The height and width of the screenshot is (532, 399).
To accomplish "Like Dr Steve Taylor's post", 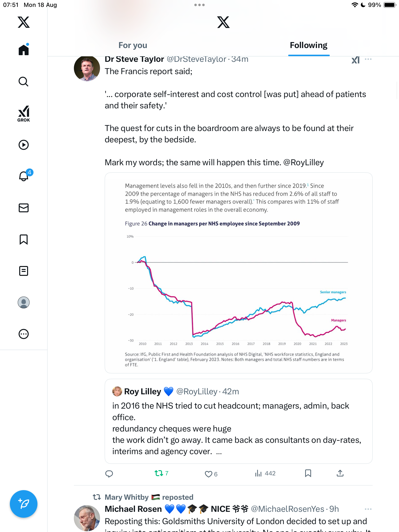I will (x=209, y=474).
